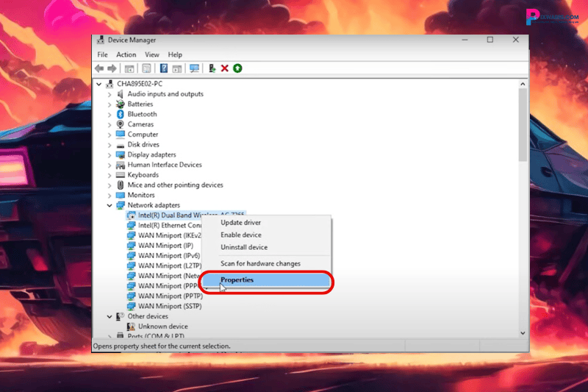Image resolution: width=588 pixels, height=392 pixels.
Task: Click the red X uninstall device icon
Action: (225, 68)
